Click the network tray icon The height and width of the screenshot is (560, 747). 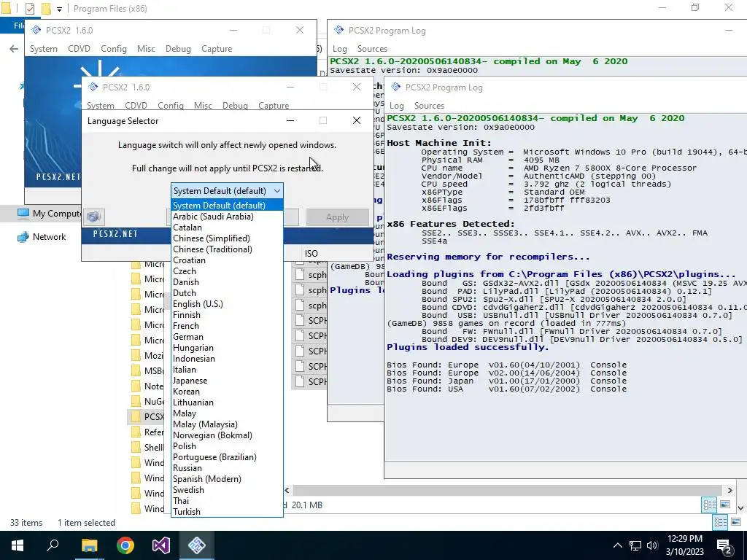point(635,545)
